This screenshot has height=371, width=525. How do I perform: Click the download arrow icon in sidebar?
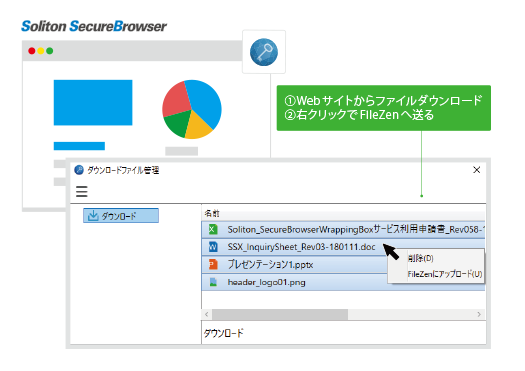coord(93,216)
